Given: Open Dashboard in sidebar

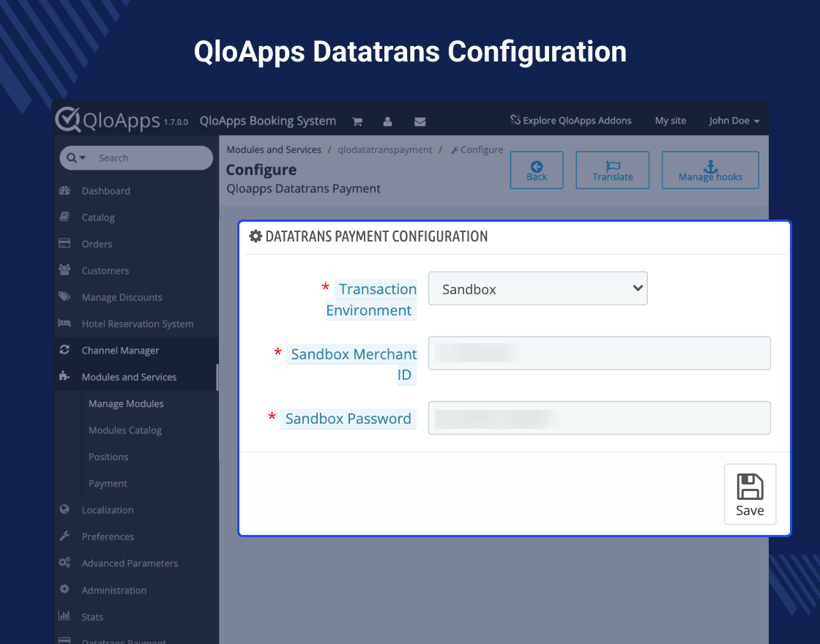Looking at the screenshot, I should pyautogui.click(x=105, y=191).
